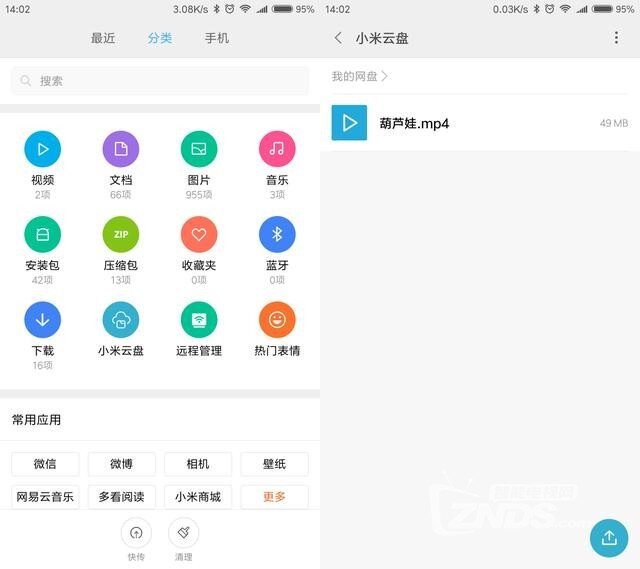
Task: Select the 我的网盘 breadcrumb
Action: pos(354,76)
